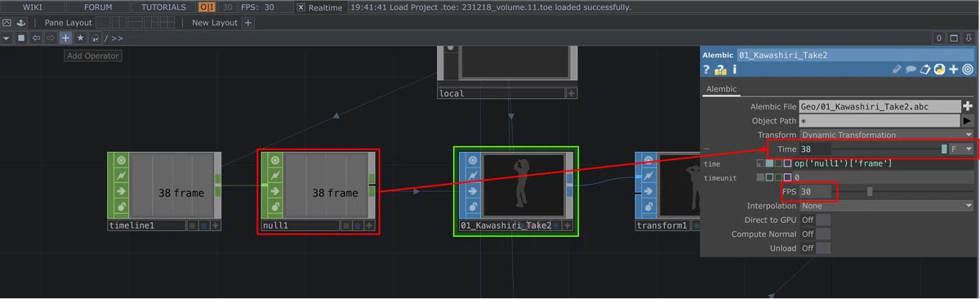The width and height of the screenshot is (980, 299).
Task: Toggle bypass flag on timeline1 node
Action: point(121,176)
